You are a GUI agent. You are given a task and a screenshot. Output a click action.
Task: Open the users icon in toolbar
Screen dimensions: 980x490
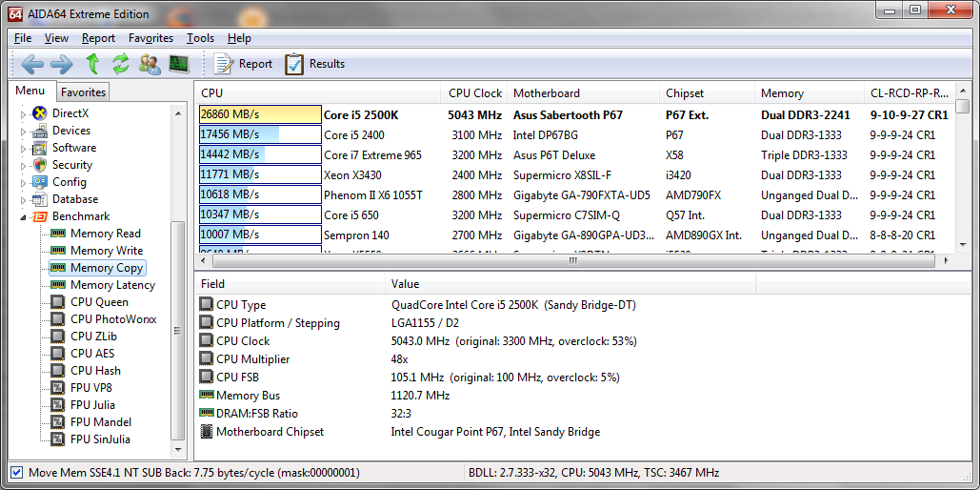(150, 64)
